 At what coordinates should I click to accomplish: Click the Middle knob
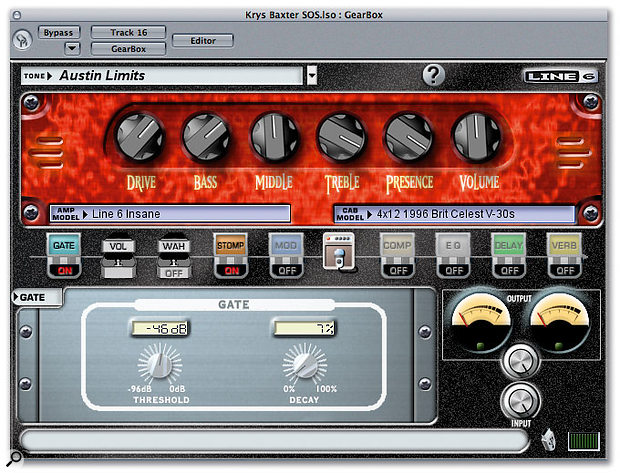click(274, 137)
